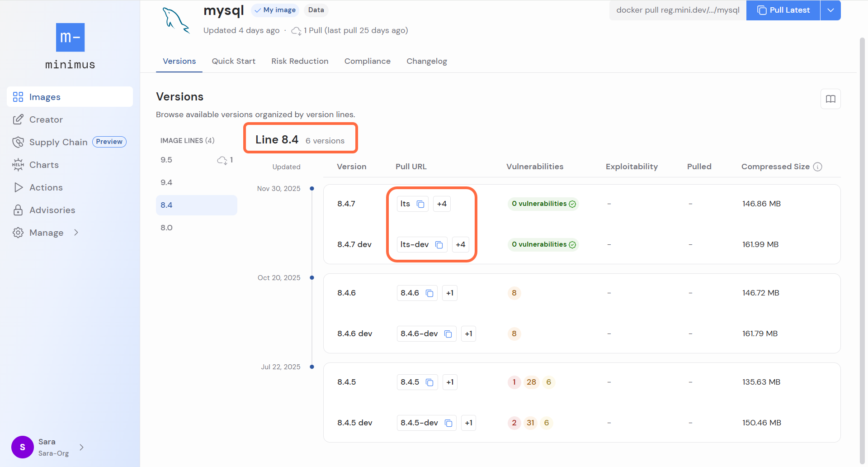Viewport: 868px width, 467px height.
Task: Go to Supply Chain in sidebar
Action: tap(70, 142)
